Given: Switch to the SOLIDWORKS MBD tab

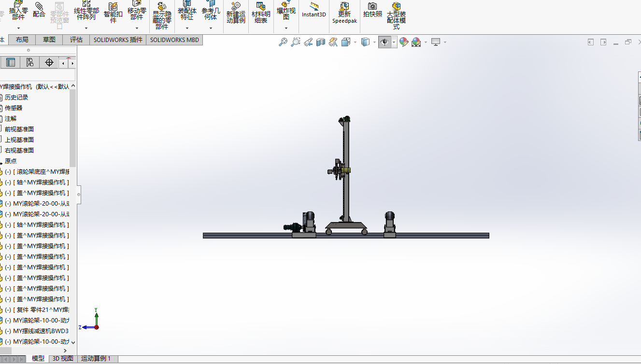Looking at the screenshot, I should 174,40.
